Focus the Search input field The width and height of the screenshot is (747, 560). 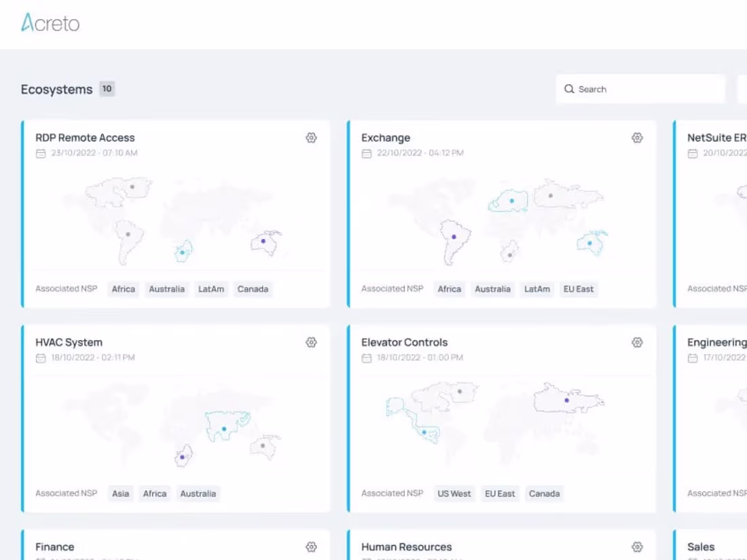(x=640, y=89)
